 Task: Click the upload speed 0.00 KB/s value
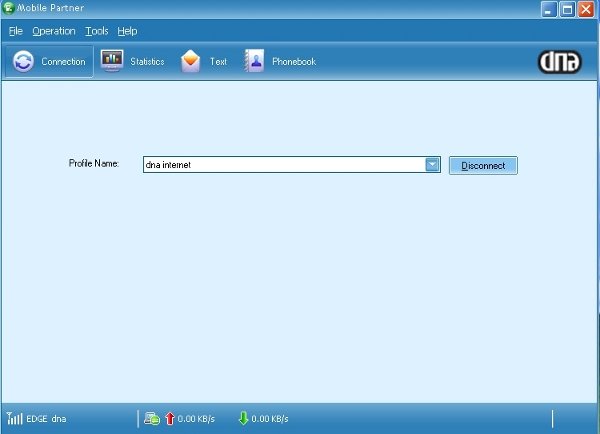click(196, 419)
